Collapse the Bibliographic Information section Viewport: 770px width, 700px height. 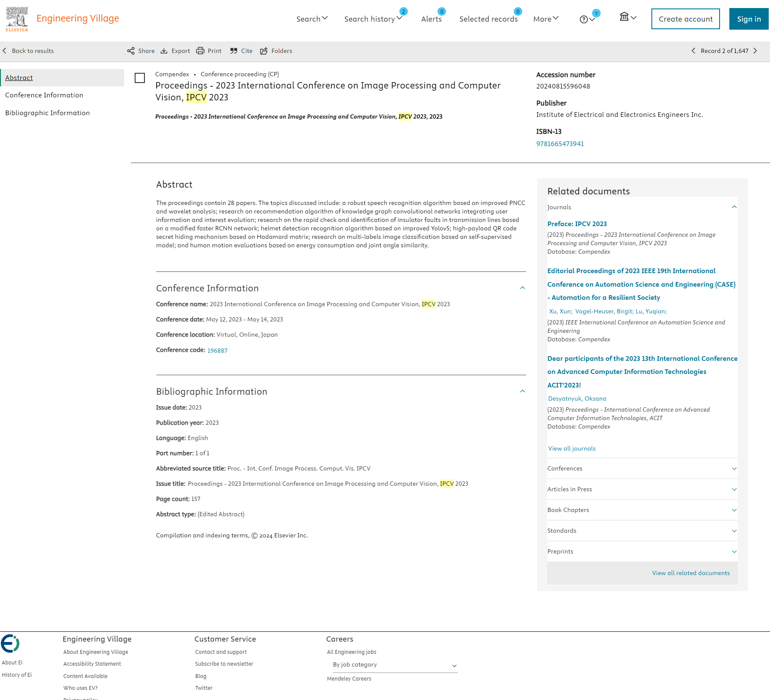tap(523, 391)
